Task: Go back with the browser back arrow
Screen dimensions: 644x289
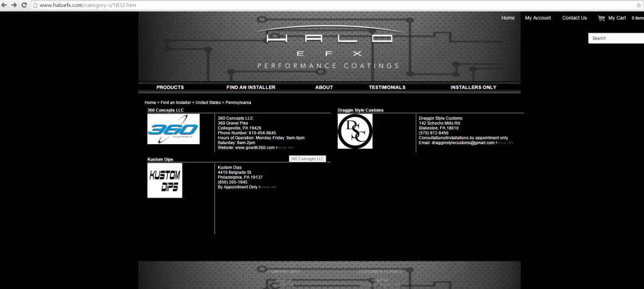Action: click(x=4, y=5)
